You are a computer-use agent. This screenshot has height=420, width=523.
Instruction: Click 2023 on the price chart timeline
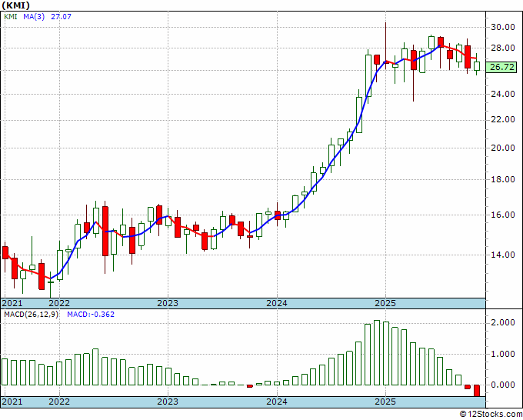[x=168, y=303]
